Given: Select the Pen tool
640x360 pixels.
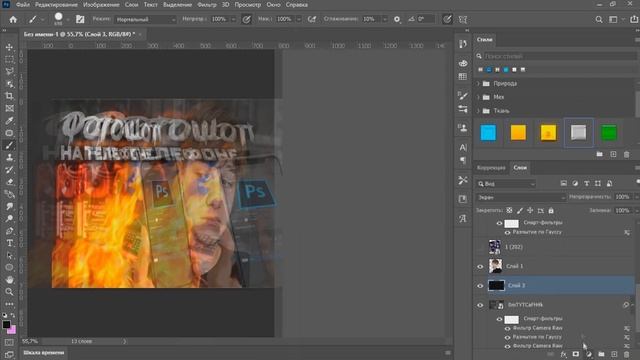Looking at the screenshot, I should pyautogui.click(x=9, y=231).
